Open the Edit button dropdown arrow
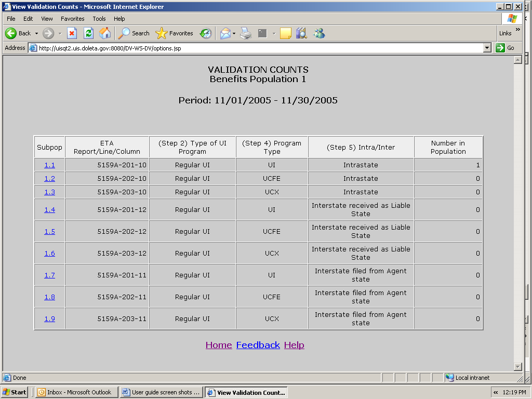 [274, 33]
